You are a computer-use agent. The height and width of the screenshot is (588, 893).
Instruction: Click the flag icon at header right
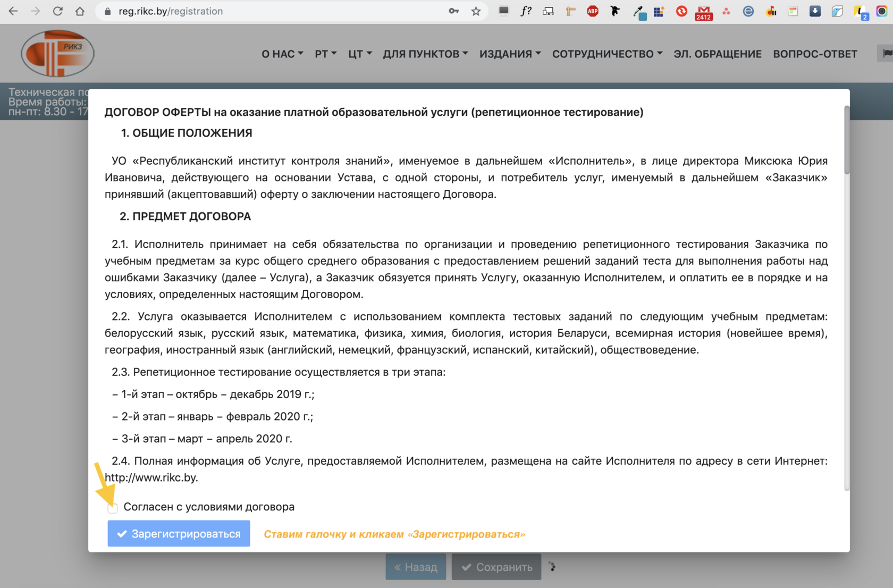coord(887,53)
